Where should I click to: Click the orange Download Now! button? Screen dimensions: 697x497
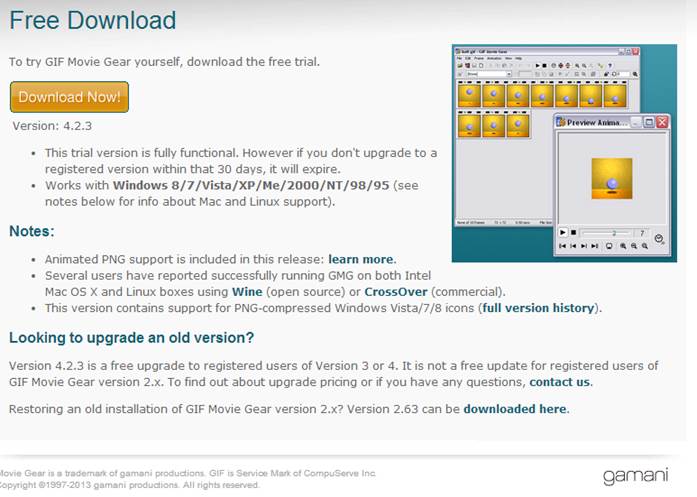(69, 97)
